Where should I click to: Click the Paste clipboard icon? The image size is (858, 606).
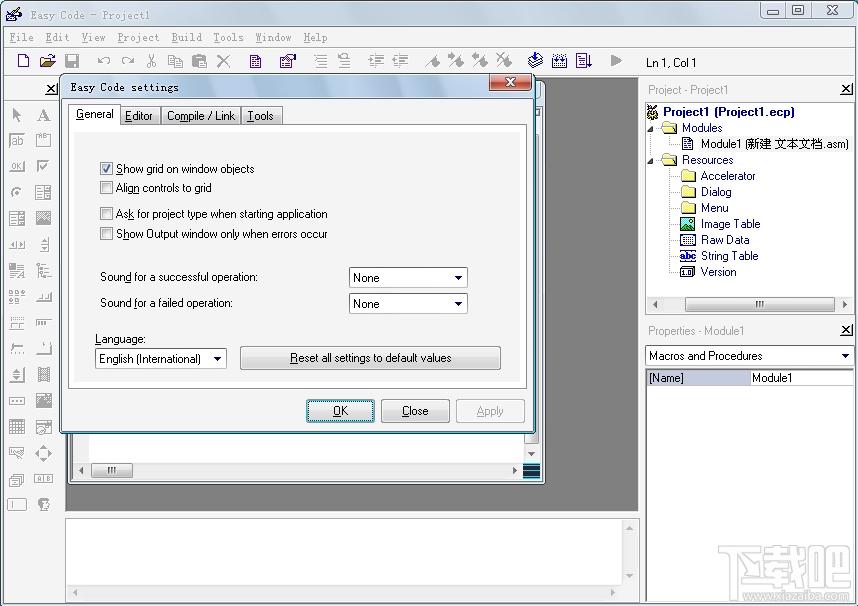click(199, 61)
